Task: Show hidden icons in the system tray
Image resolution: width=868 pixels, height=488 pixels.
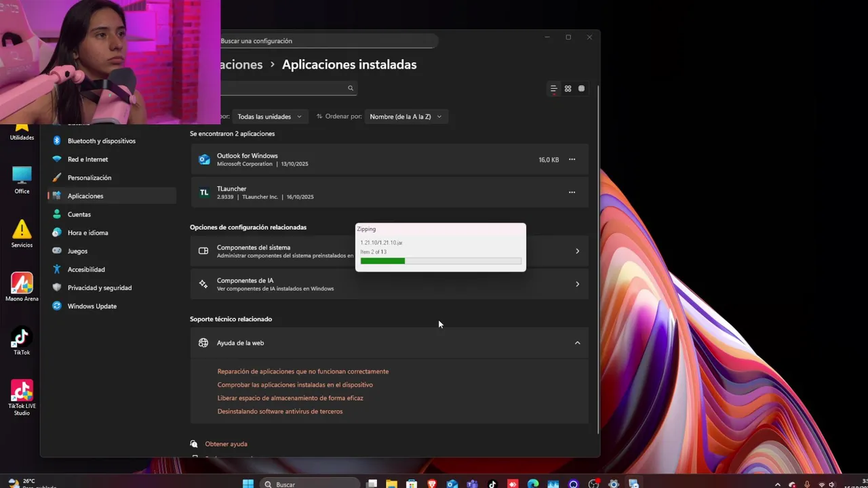Action: [x=777, y=484]
